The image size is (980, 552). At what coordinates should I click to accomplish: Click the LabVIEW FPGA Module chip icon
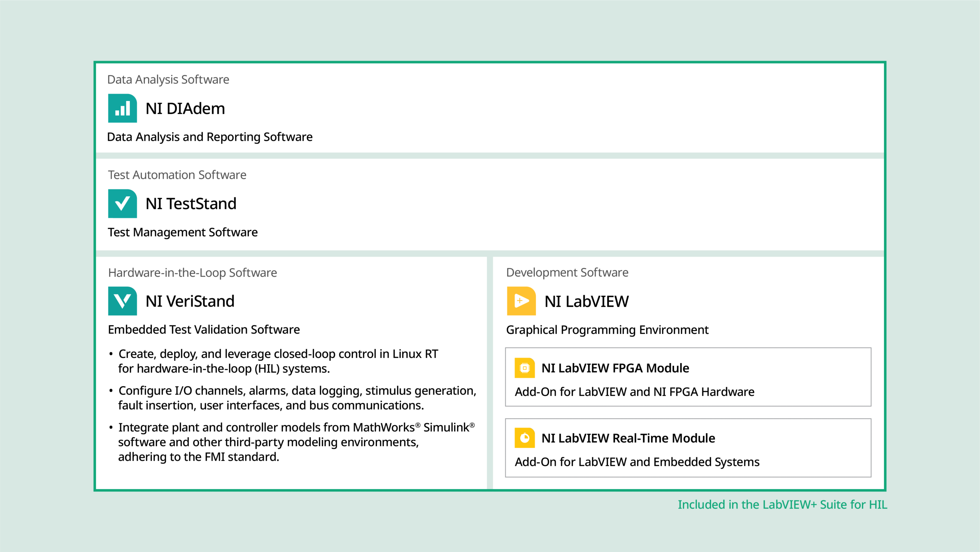click(525, 368)
